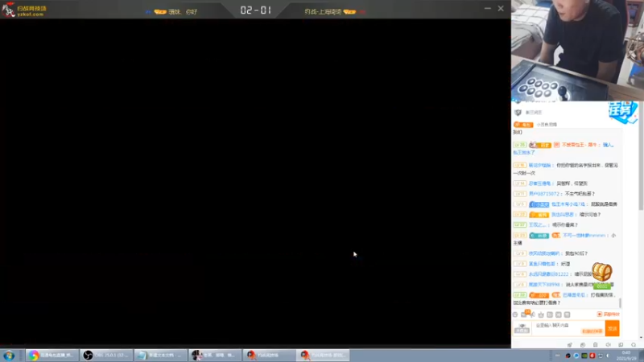This screenshot has height=362, width=644.
Task: Click the pie chart icon in the bottom bar
Action: pyautogui.click(x=582, y=345)
